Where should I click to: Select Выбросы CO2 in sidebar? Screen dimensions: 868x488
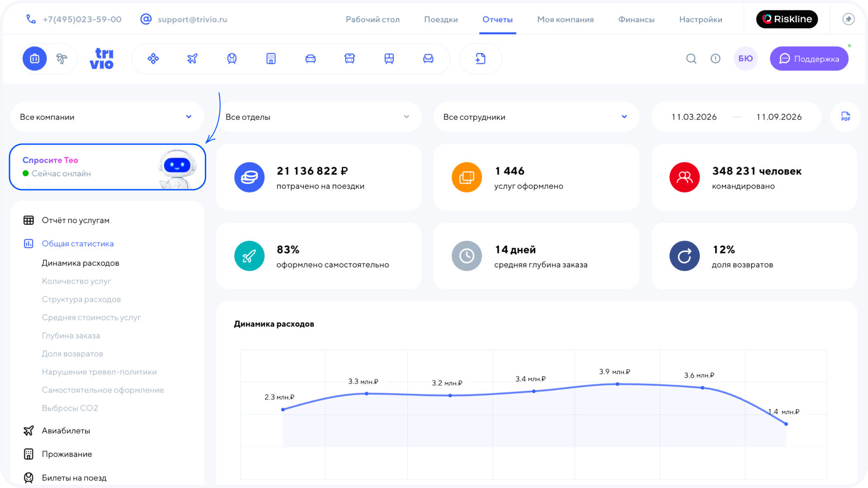[70, 408]
